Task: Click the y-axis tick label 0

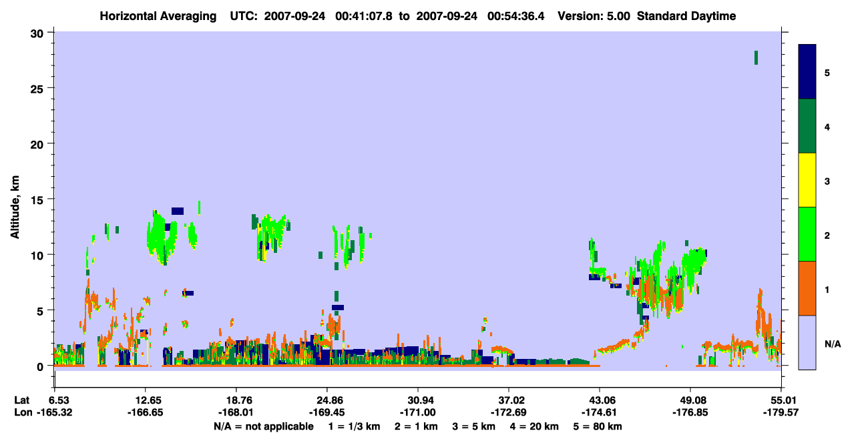Action: click(41, 366)
